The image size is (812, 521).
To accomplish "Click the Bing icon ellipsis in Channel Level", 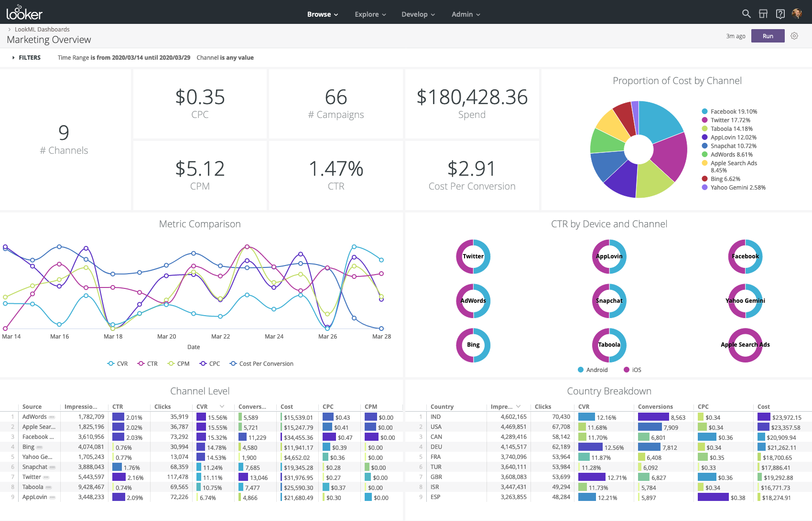I will pyautogui.click(x=40, y=447).
